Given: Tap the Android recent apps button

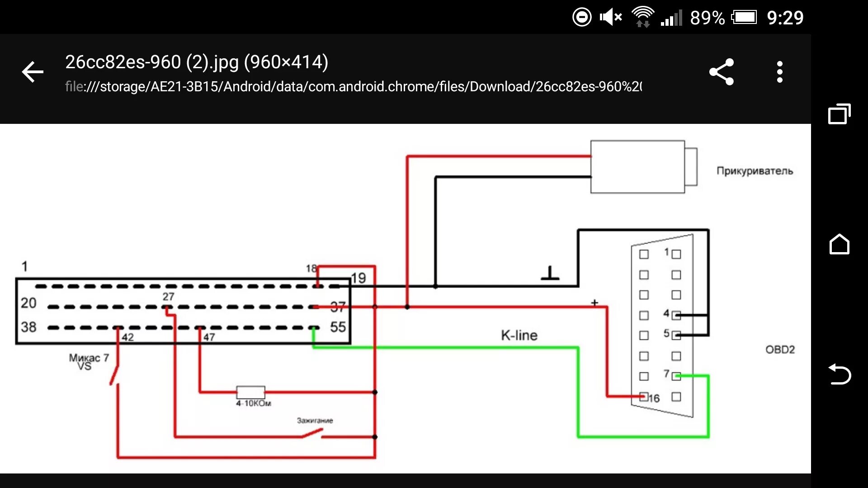Looking at the screenshot, I should point(839,114).
